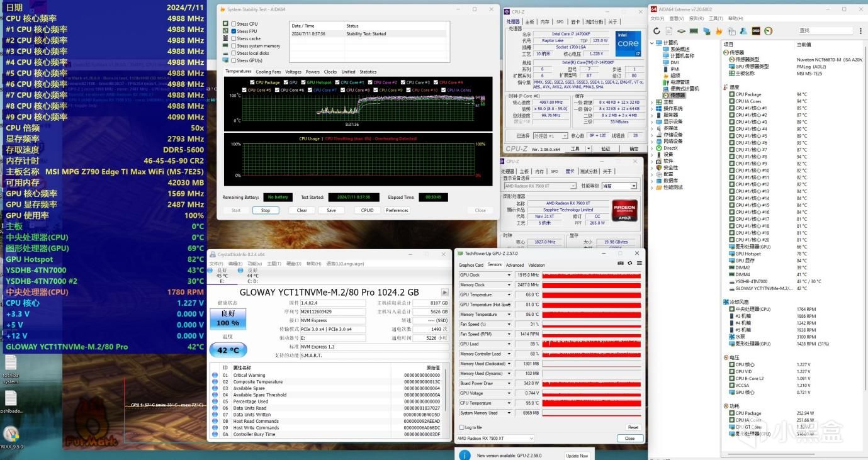This screenshot has height=460, width=868.
Task: Open the 功能(u) menu in CrystalDiskInfo
Action: click(254, 264)
